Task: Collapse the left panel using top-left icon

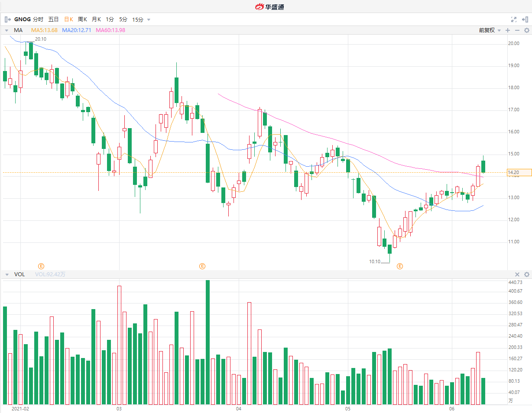Action: pos(7,19)
